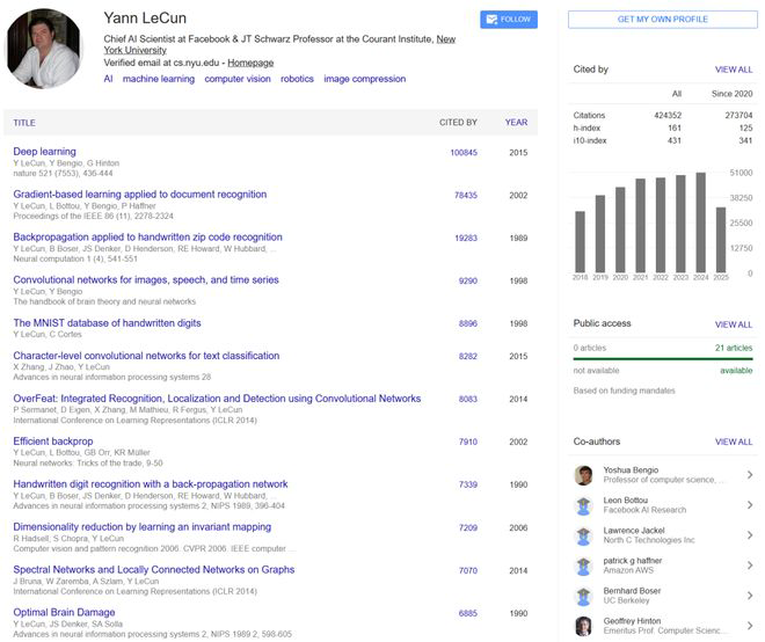
Task: View the 9290 citations count
Action: tap(468, 281)
